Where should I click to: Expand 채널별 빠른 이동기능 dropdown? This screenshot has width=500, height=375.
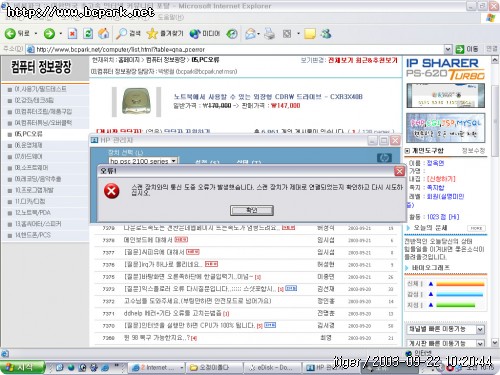pos(480,329)
